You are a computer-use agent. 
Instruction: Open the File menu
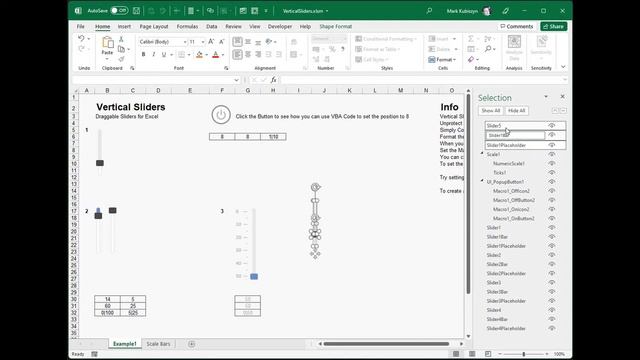[81, 27]
